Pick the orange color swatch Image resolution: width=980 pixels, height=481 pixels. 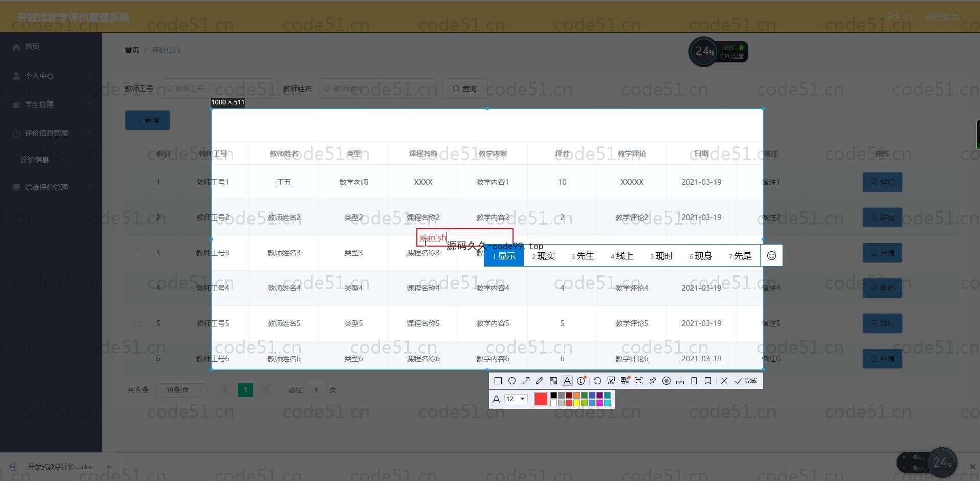tap(576, 395)
